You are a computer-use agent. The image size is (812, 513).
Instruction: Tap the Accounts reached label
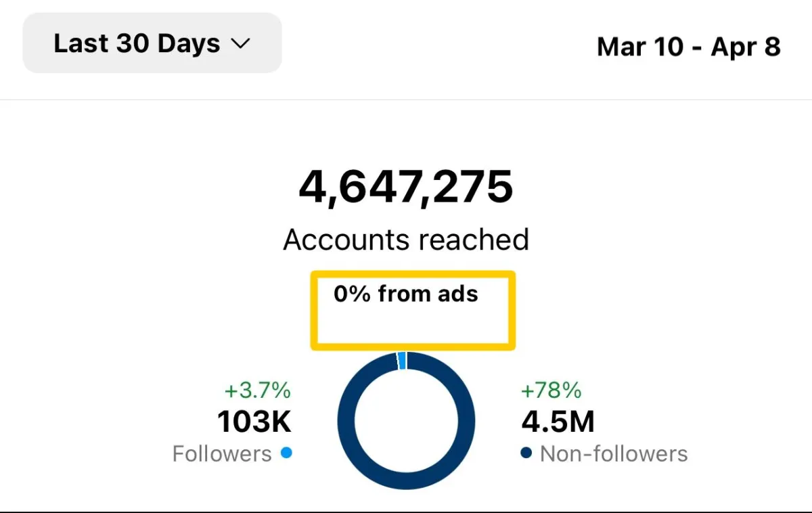[406, 240]
